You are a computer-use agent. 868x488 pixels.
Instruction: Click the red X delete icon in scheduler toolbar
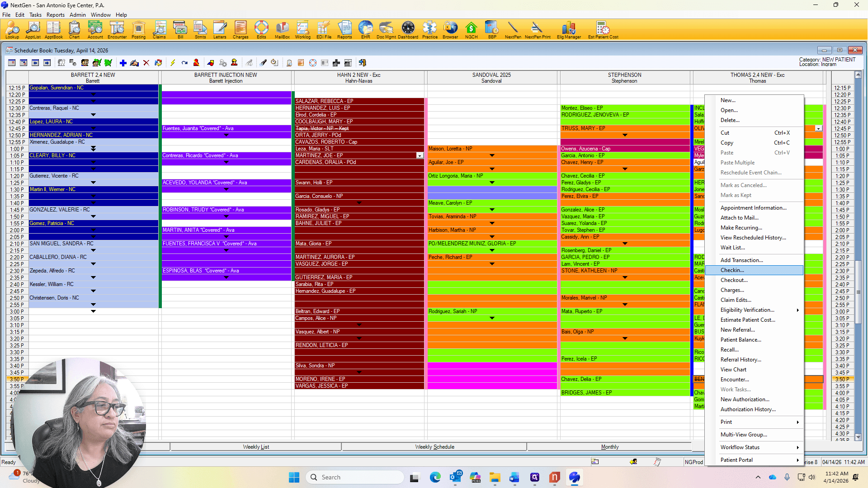pyautogui.click(x=146, y=63)
